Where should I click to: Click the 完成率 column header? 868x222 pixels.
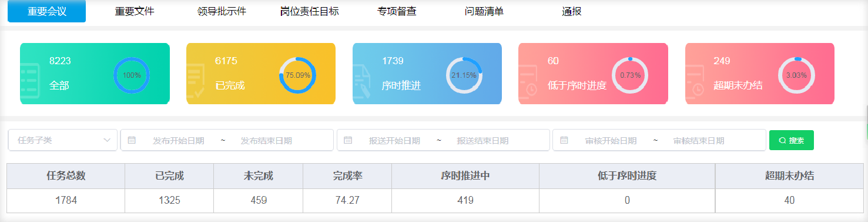point(347,175)
